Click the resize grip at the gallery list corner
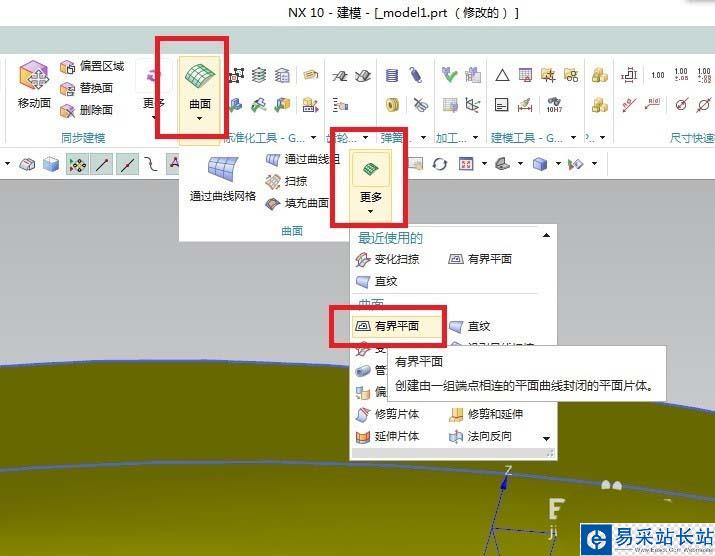This screenshot has height=556, width=715. pyautogui.click(x=550, y=453)
